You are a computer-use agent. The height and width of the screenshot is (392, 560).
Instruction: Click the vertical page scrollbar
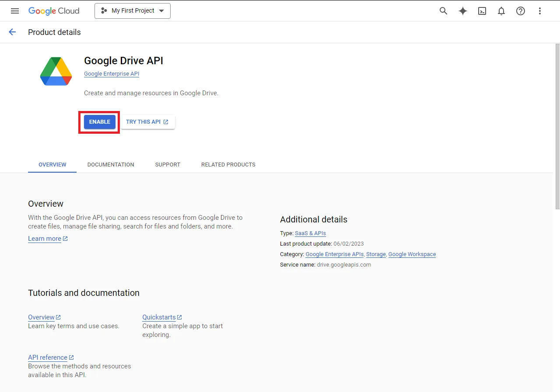point(557,127)
